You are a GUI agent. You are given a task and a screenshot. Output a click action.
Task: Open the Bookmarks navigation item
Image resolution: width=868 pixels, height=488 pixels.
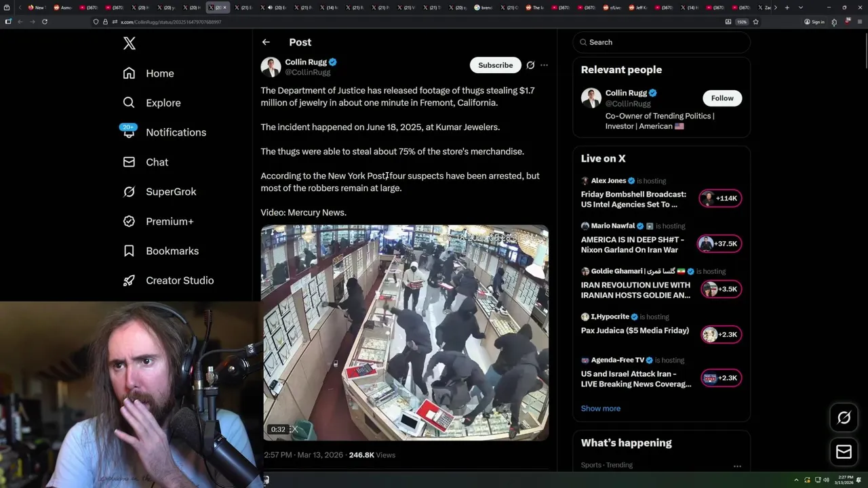pyautogui.click(x=161, y=251)
